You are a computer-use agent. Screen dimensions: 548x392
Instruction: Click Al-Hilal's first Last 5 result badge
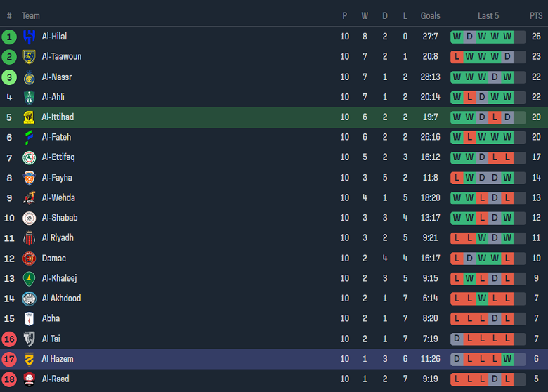(457, 37)
